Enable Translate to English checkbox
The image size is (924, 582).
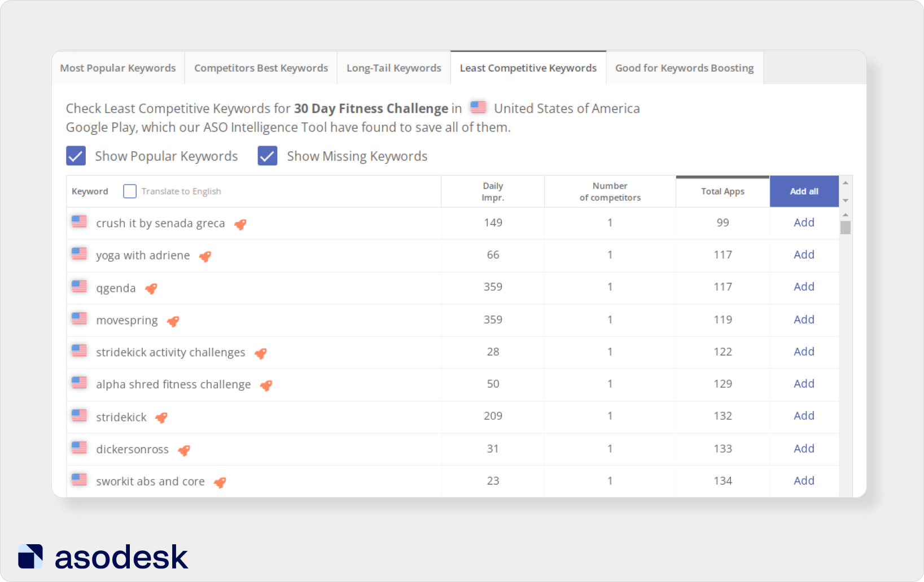[130, 191]
